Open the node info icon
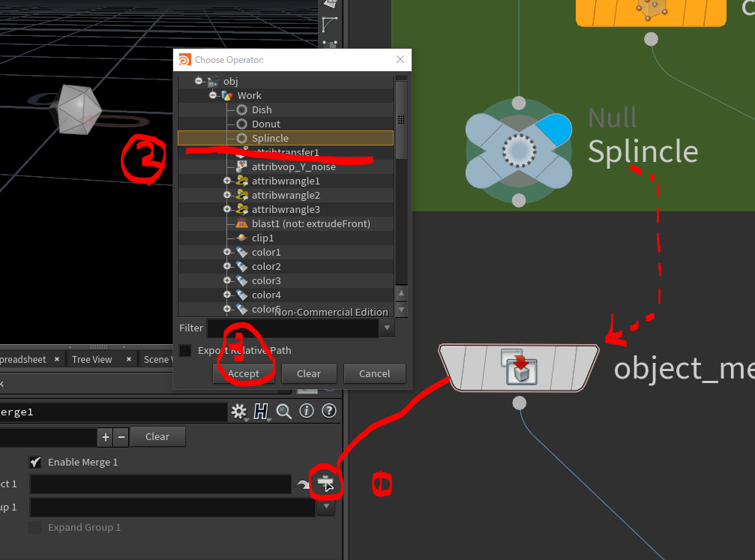 point(307,411)
